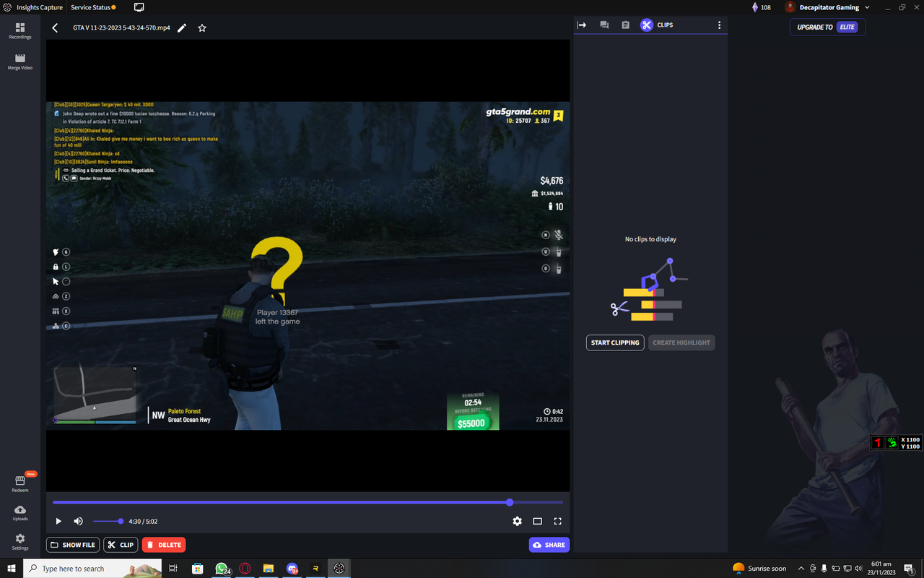Rename the video using the pencil icon
The image size is (924, 578).
182,28
